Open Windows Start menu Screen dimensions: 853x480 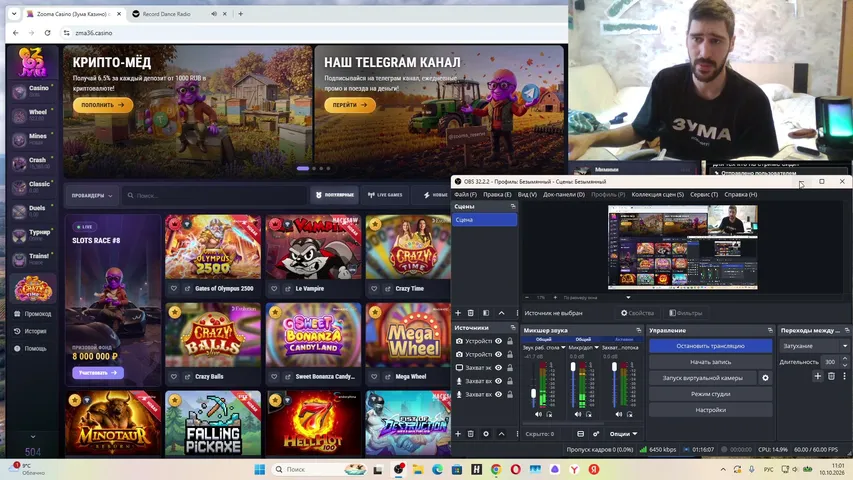[260, 469]
